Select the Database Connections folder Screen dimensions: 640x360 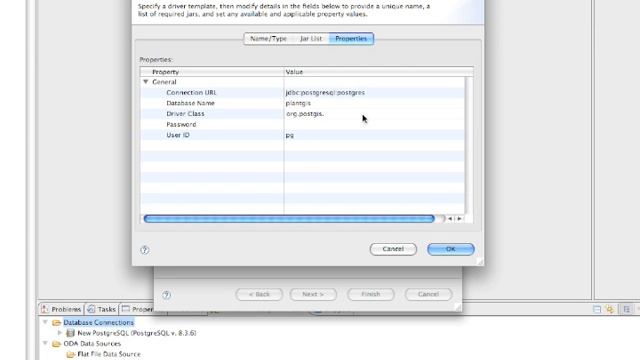point(98,322)
